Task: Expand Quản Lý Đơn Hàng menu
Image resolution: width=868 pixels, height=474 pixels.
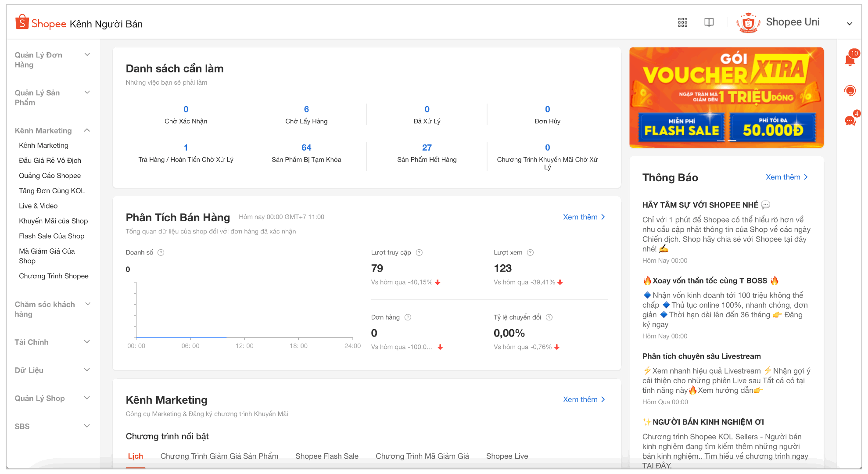Action: coord(87,55)
